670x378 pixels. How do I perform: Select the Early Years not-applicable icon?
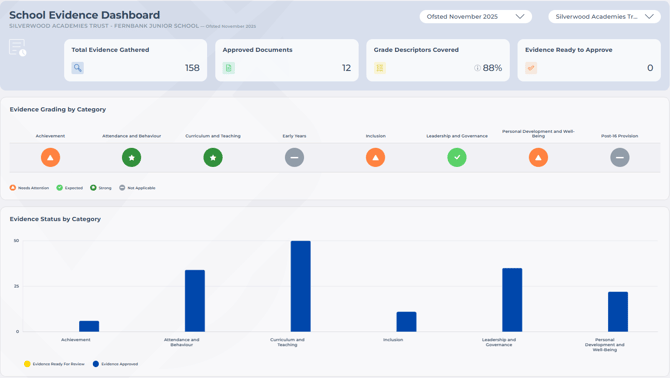tap(294, 158)
